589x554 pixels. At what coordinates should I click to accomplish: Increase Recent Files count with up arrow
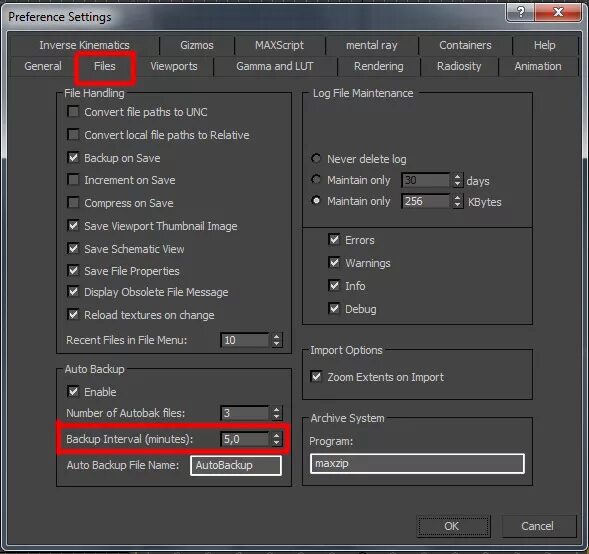point(276,337)
